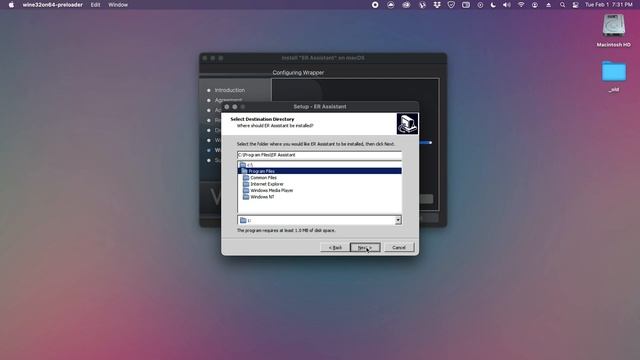Click the user account menu bar icon
This screenshot has width=640, height=360.
coord(535,5)
